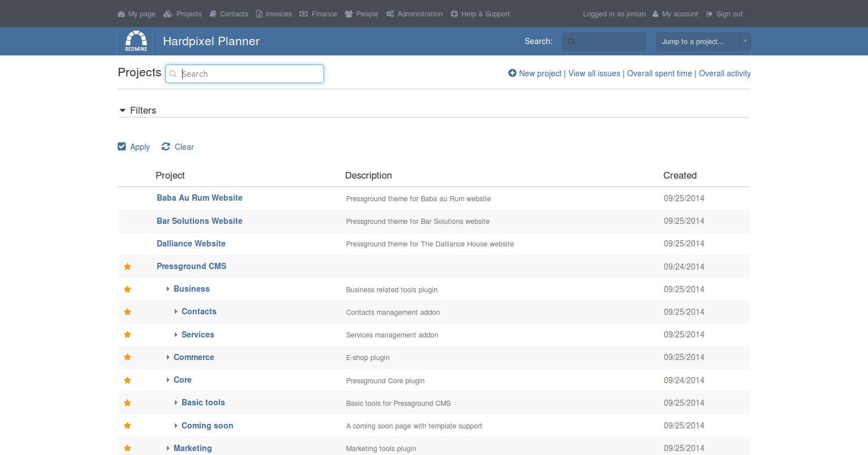868x455 pixels.
Task: Open My page from the top menu
Action: pos(142,14)
